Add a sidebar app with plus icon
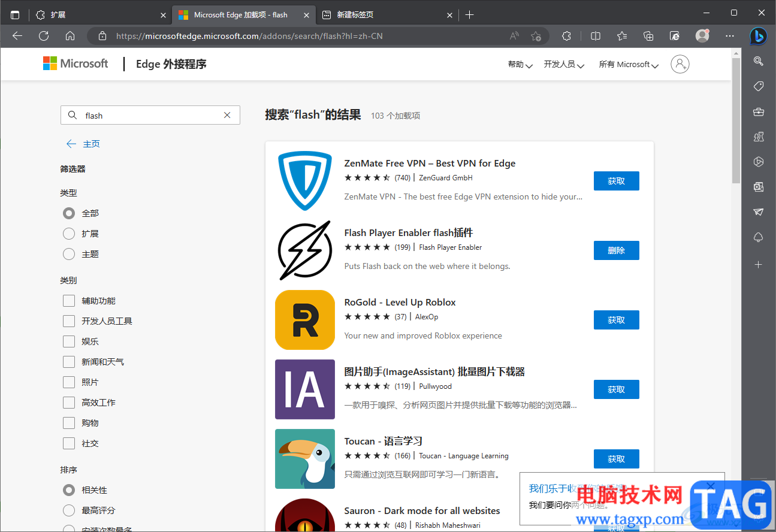The width and height of the screenshot is (776, 532). [x=758, y=264]
